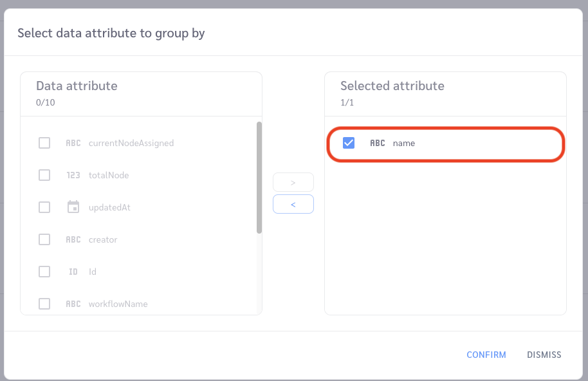Image resolution: width=588 pixels, height=381 pixels.
Task: Click the ID type icon beside Id
Action: click(73, 272)
